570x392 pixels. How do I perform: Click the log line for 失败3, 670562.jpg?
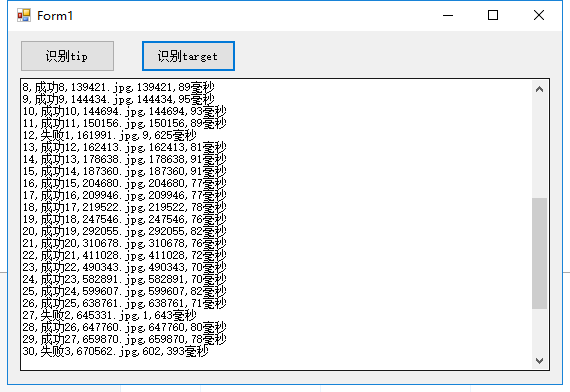116,352
